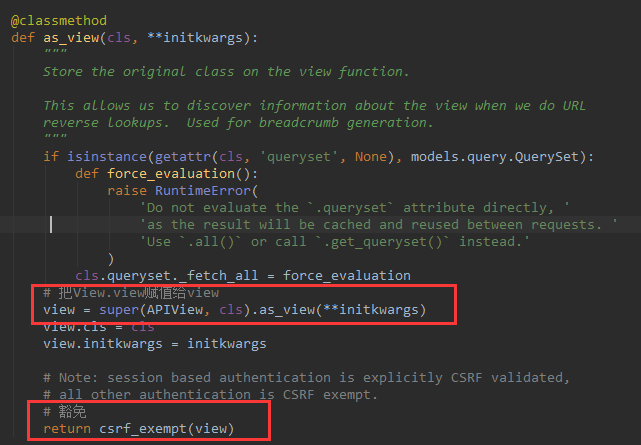This screenshot has height=445, width=641.
Task: Click string 'Use `.all()` or call'
Action: pos(334,242)
